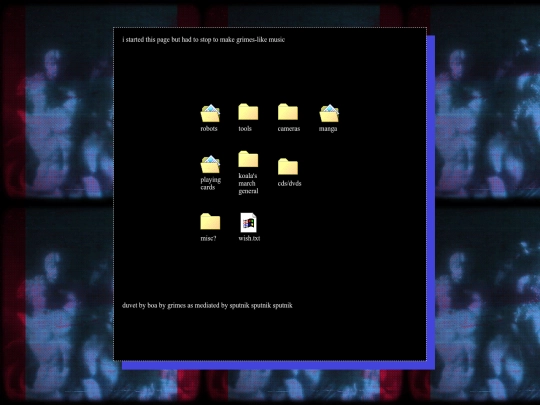Click the manga label
This screenshot has height=405, width=540.
click(328, 129)
